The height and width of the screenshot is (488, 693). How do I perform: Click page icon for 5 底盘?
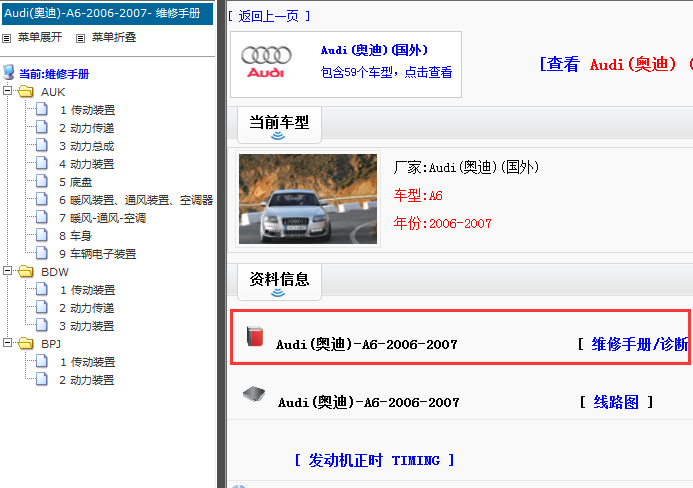click(42, 181)
